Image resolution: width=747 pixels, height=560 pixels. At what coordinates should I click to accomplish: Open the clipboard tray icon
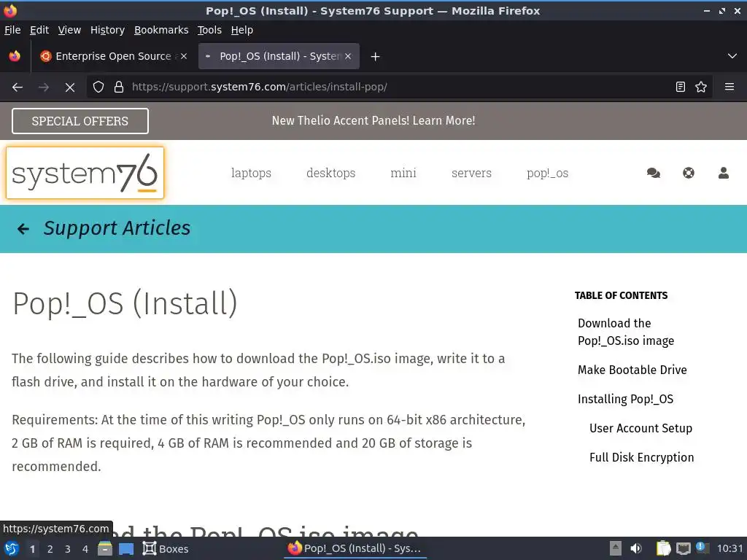pyautogui.click(x=663, y=548)
